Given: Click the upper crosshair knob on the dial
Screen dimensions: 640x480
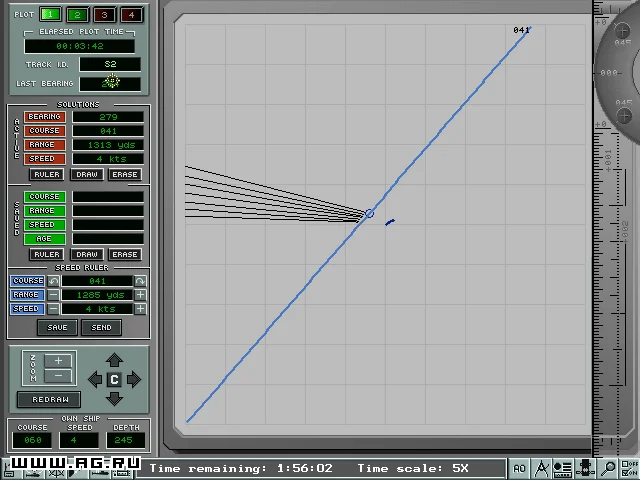Looking at the screenshot, I should coord(622,31).
